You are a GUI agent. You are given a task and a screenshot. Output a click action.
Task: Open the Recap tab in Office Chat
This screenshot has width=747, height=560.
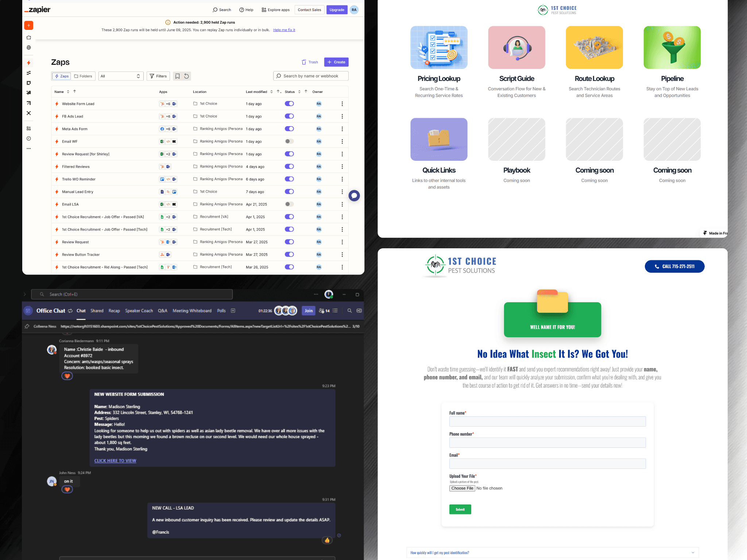tap(114, 311)
